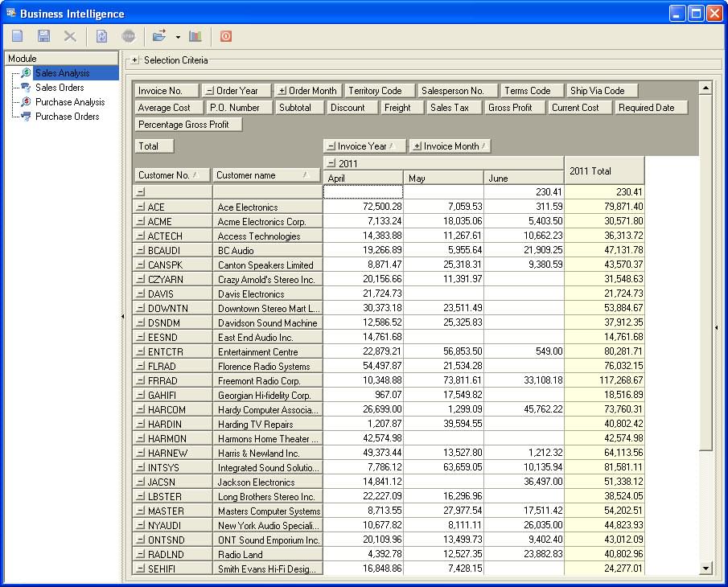Screen dimensions: 728x587
Task: Sort by the Customer name header
Action: tap(266, 175)
